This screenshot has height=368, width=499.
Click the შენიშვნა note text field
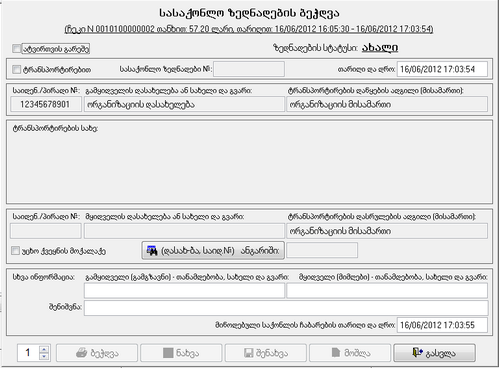pos(286,308)
